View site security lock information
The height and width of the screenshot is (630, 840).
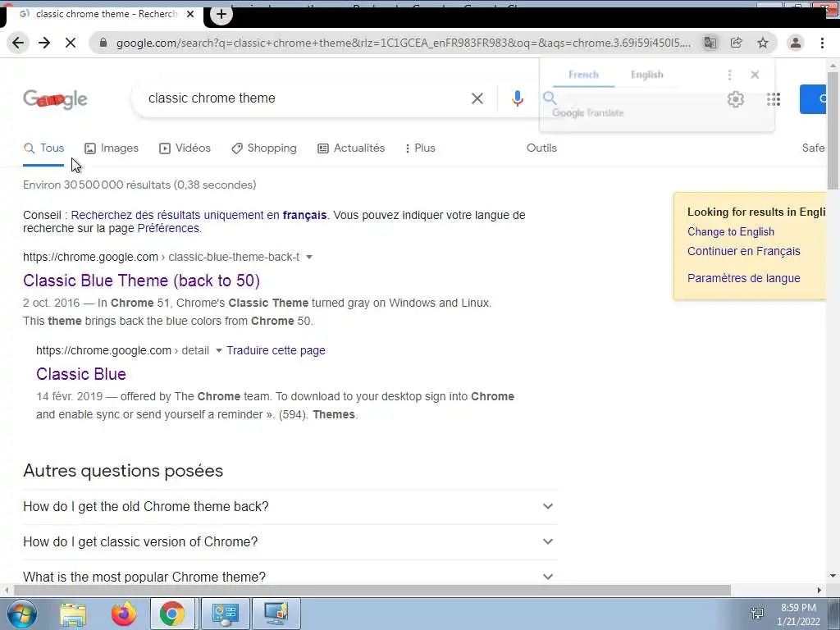(x=103, y=43)
